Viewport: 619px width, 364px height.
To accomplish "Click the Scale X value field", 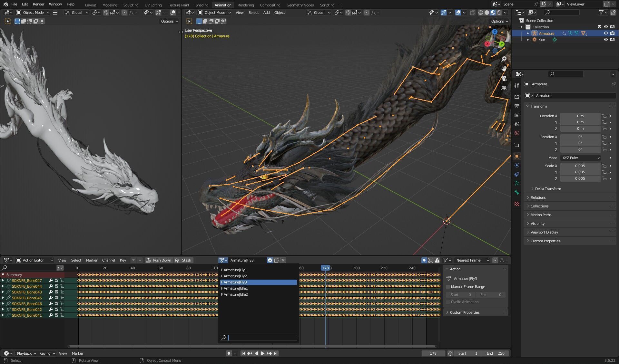I will point(580,166).
